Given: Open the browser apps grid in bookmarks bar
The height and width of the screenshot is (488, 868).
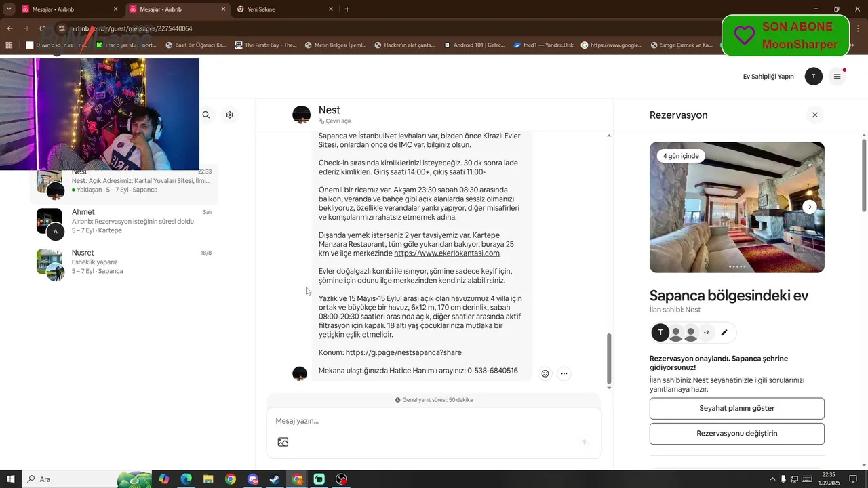Looking at the screenshot, I should tap(9, 45).
